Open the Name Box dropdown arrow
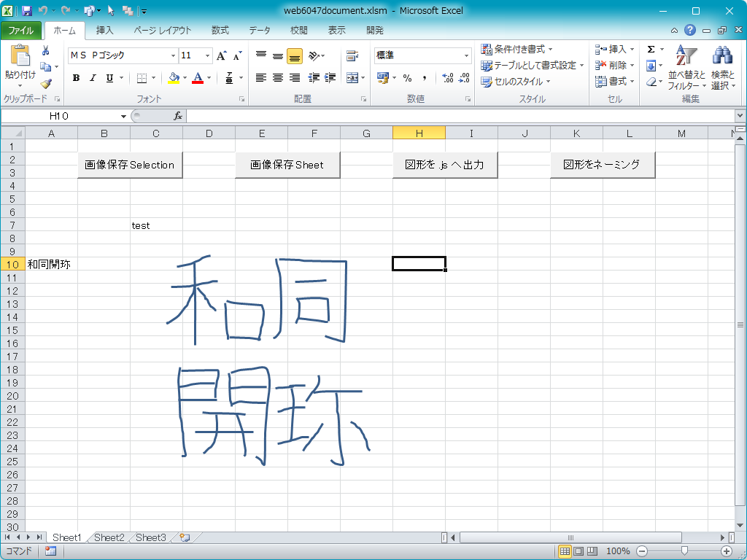Viewport: 747px width, 560px height. click(122, 116)
